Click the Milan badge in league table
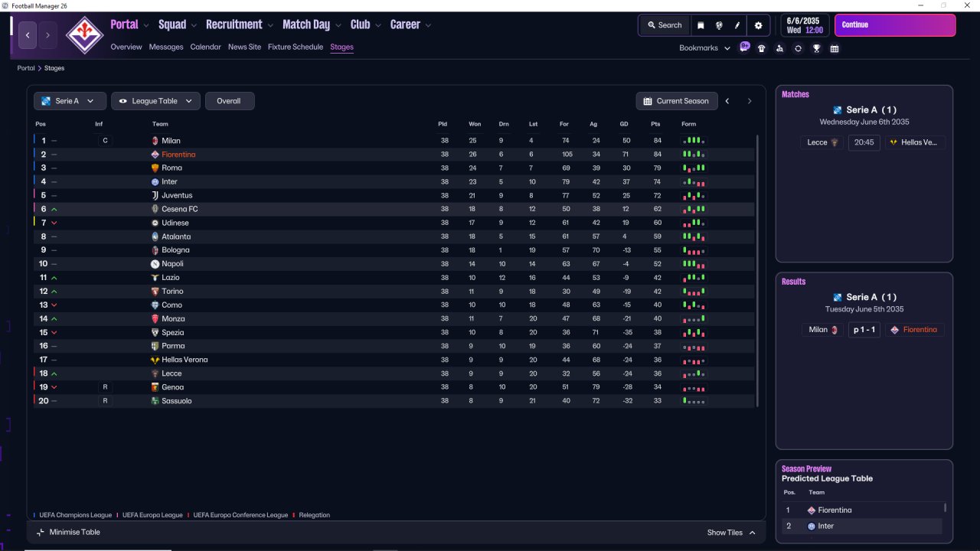 [x=155, y=141]
